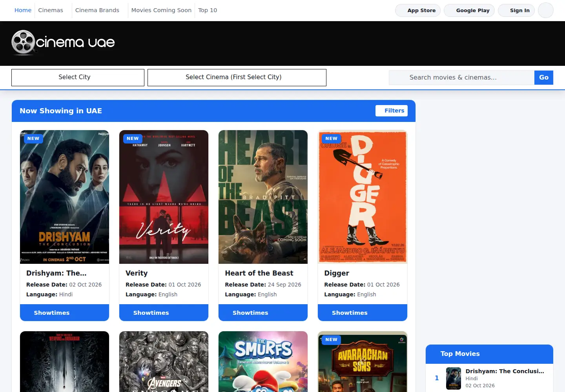565x392 pixels.
Task: Click the App Store button
Action: point(418,11)
